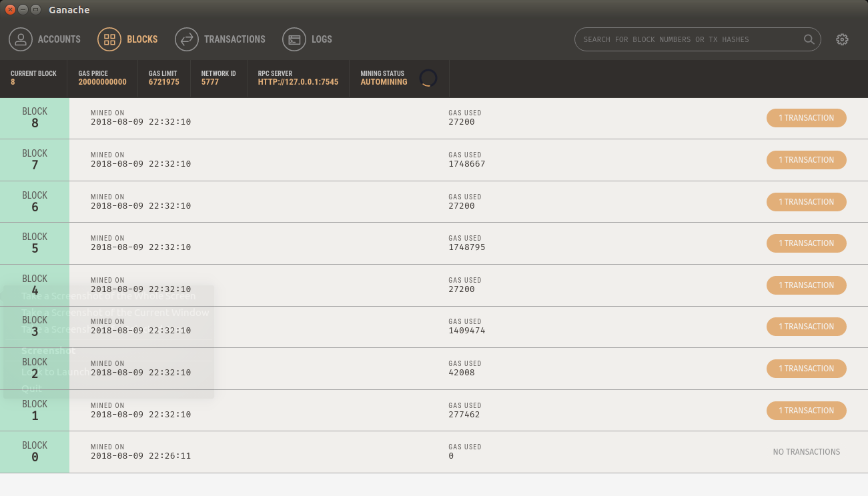Image resolution: width=868 pixels, height=496 pixels.
Task: Select the Block 6 cell
Action: (x=35, y=202)
